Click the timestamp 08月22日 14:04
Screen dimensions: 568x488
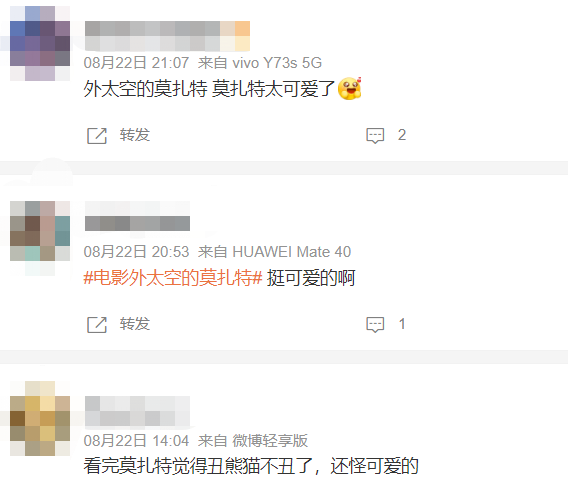tap(136, 441)
